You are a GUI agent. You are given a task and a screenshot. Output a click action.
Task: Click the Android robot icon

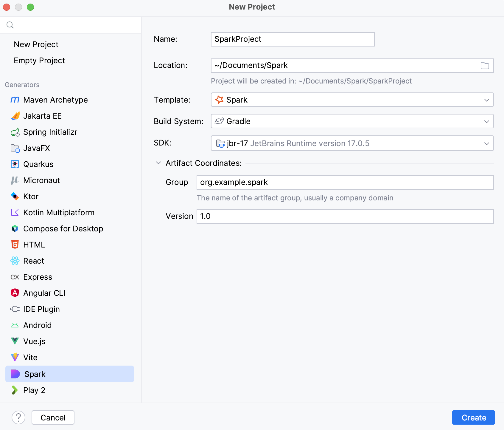pyautogui.click(x=15, y=325)
